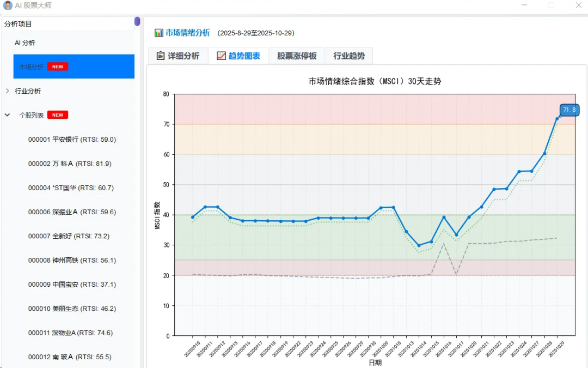Click the NEW badge next to 市场分析
588x368 pixels.
click(x=58, y=67)
